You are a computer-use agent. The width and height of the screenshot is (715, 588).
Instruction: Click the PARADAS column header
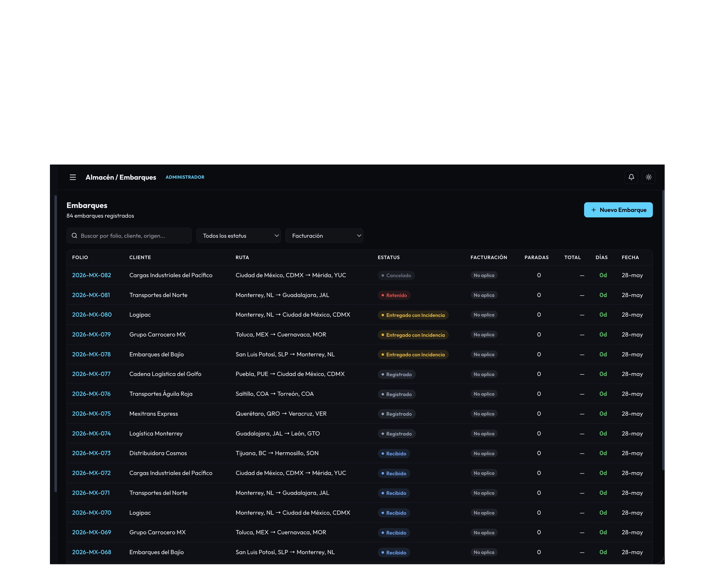point(537,257)
